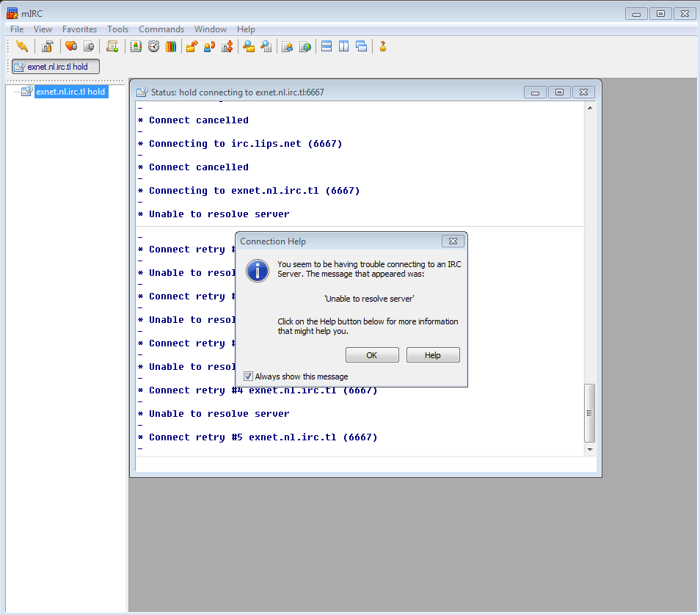This screenshot has height=615, width=700.
Task: Open mIRC Options hammer icon
Action: coord(47,46)
